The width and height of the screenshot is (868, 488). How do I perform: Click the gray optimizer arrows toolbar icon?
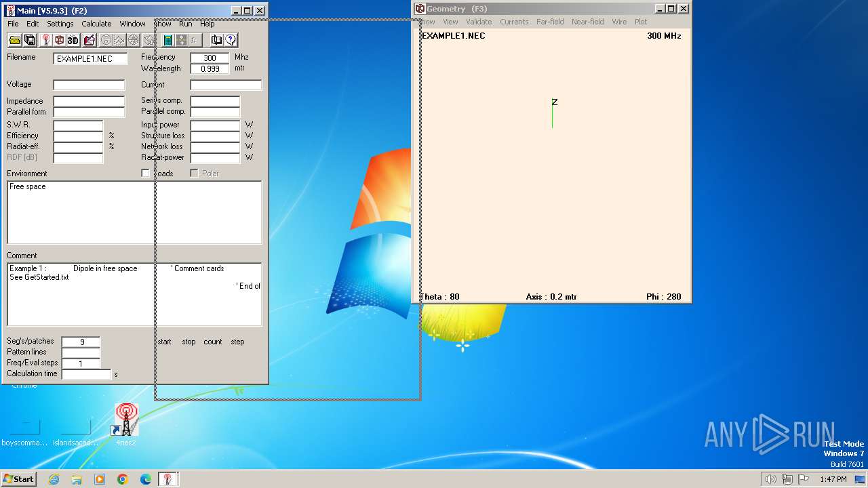tap(181, 40)
